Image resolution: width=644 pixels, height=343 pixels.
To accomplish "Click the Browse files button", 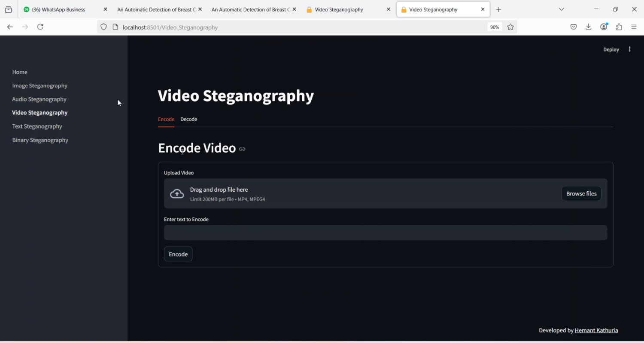I will (581, 193).
